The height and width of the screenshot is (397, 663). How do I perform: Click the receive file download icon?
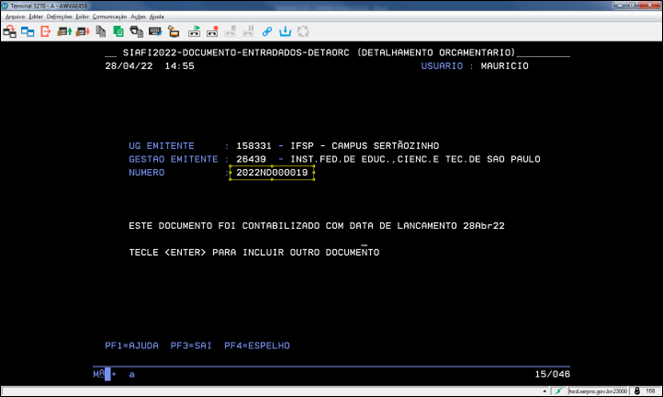pos(83,32)
